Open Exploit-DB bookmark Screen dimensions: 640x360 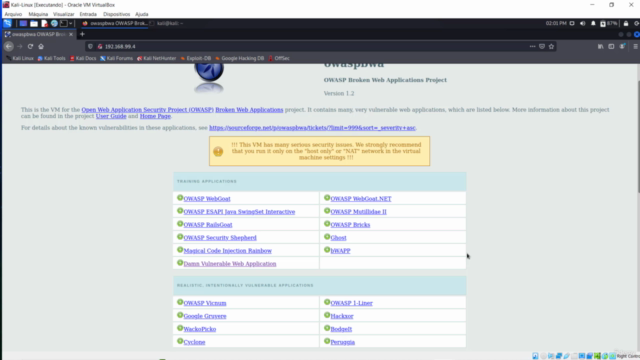pyautogui.click(x=196, y=58)
